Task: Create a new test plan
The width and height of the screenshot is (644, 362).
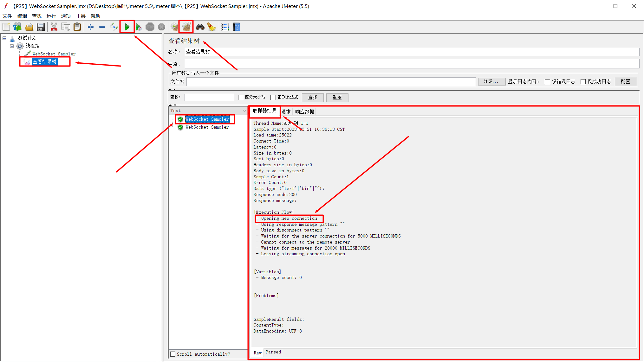Action: click(x=6, y=27)
